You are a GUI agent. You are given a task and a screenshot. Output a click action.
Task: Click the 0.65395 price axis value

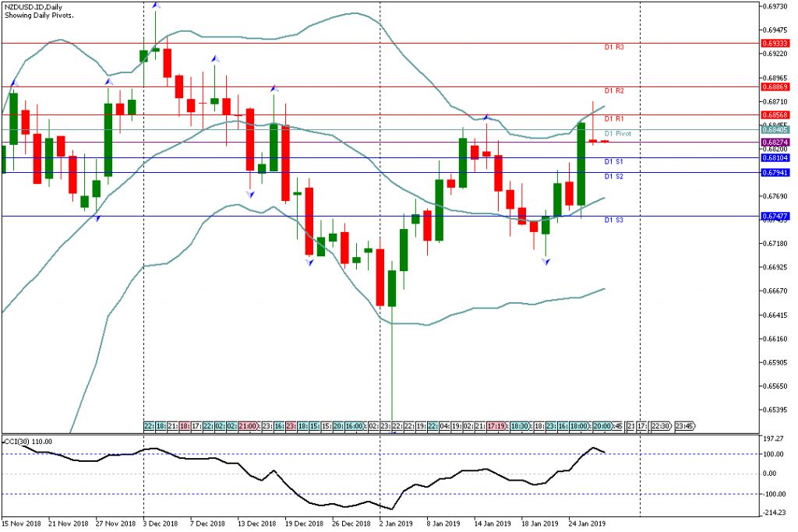click(775, 410)
